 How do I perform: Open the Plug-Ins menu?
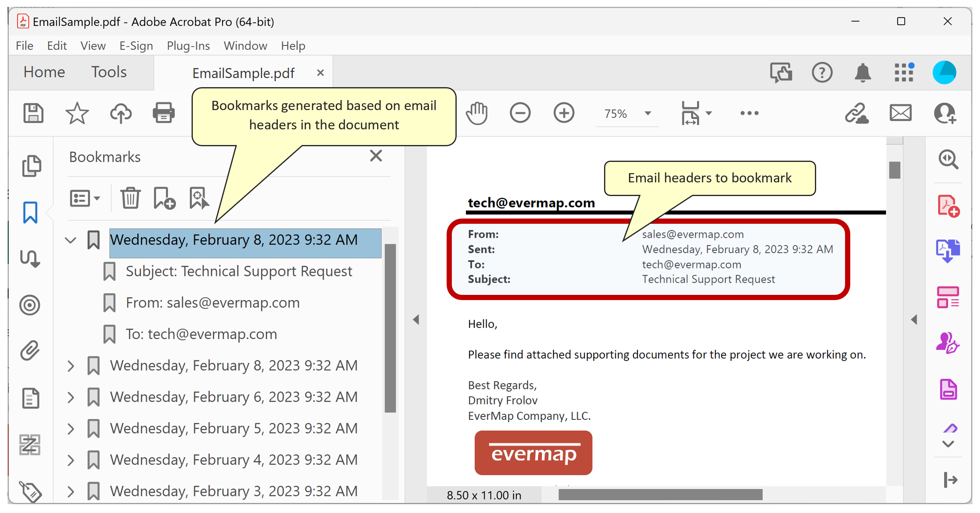188,46
